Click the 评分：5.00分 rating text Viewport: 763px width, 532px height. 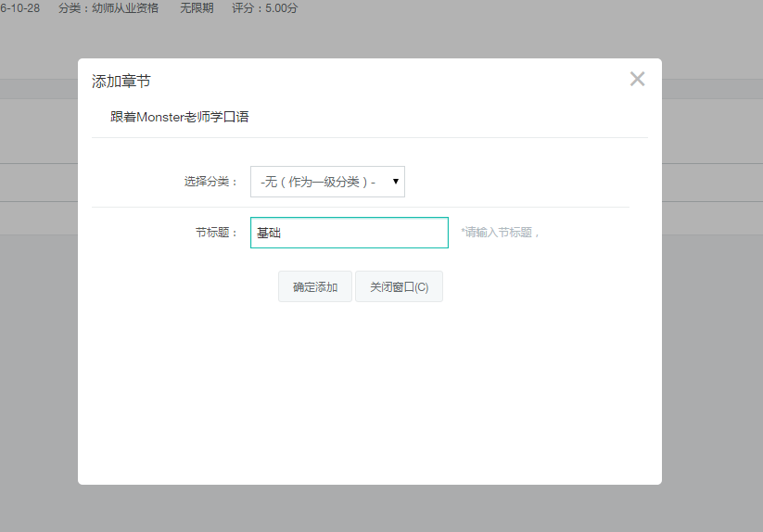(x=264, y=8)
